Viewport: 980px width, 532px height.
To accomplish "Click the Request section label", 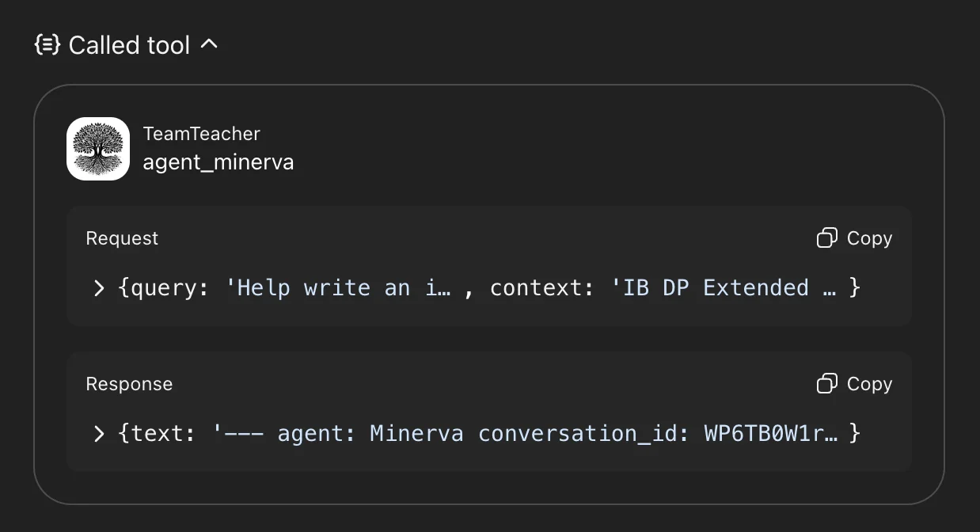I will [x=122, y=238].
